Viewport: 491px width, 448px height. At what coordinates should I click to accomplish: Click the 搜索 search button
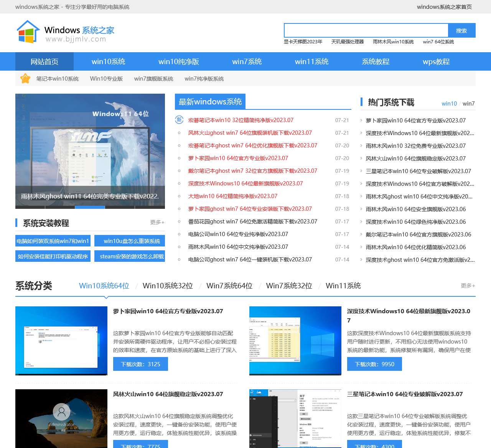click(x=461, y=30)
